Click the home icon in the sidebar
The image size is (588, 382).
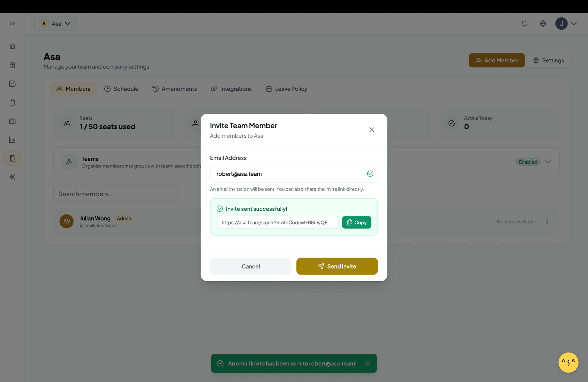[x=12, y=47]
